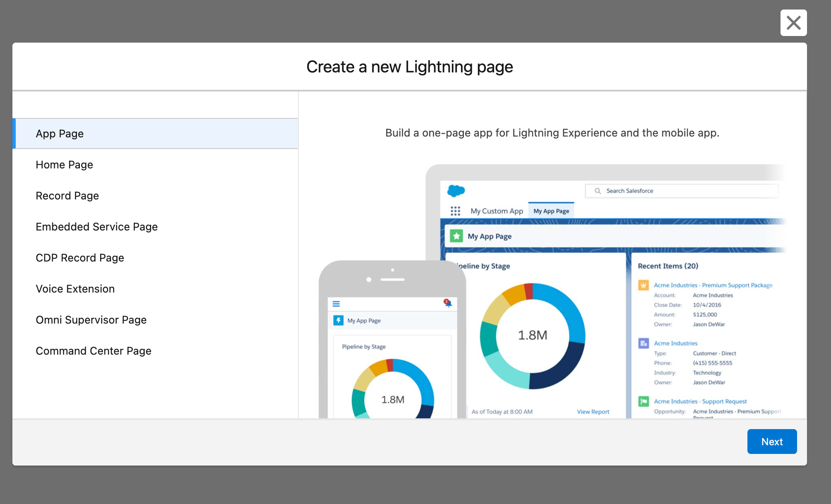
Task: Close the Create a new Lightning page dialog
Action: coord(793,23)
